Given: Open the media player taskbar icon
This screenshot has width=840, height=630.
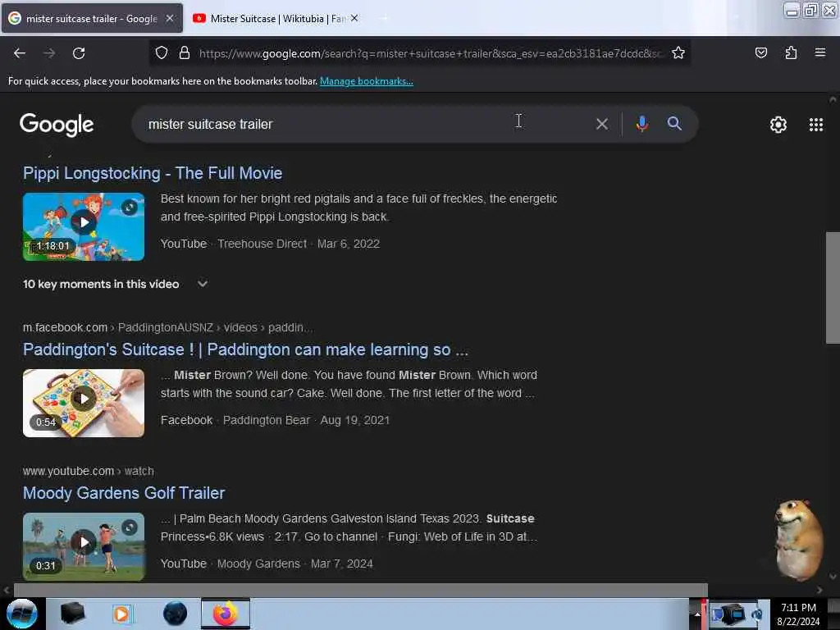Looking at the screenshot, I should point(121,614).
